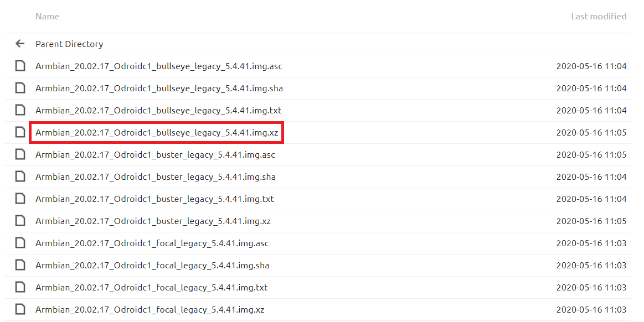Open Armbian buster_legacy_5.4.41.img.asc link

(x=155, y=155)
